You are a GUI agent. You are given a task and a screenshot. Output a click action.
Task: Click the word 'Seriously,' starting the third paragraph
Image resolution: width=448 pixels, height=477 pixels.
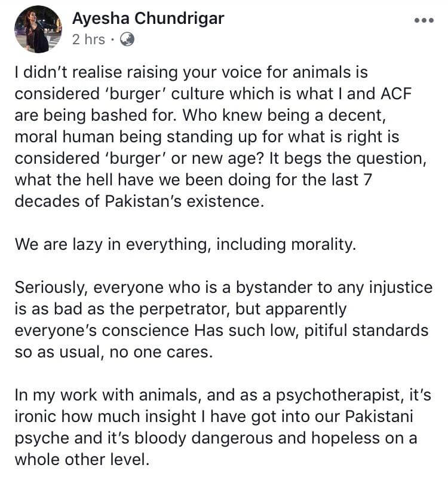pyautogui.click(x=51, y=288)
